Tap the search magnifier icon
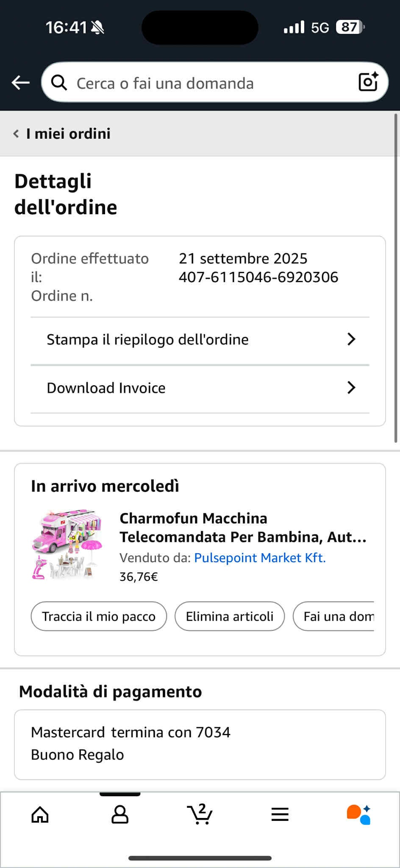Screen dimensions: 400x868 59,83
